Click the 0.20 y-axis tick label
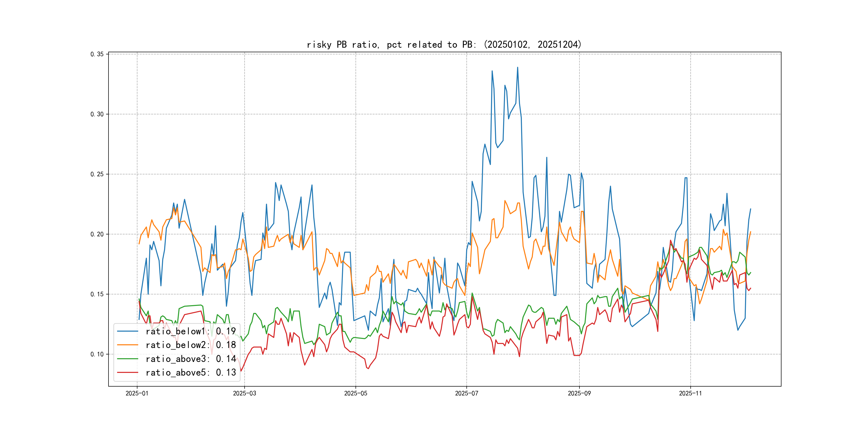868x434 pixels. [97, 234]
